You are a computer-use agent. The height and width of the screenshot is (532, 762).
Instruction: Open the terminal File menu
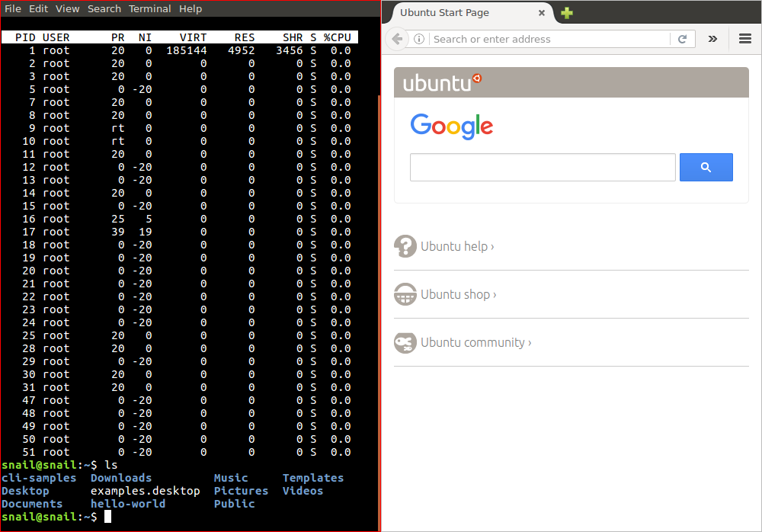tap(13, 8)
